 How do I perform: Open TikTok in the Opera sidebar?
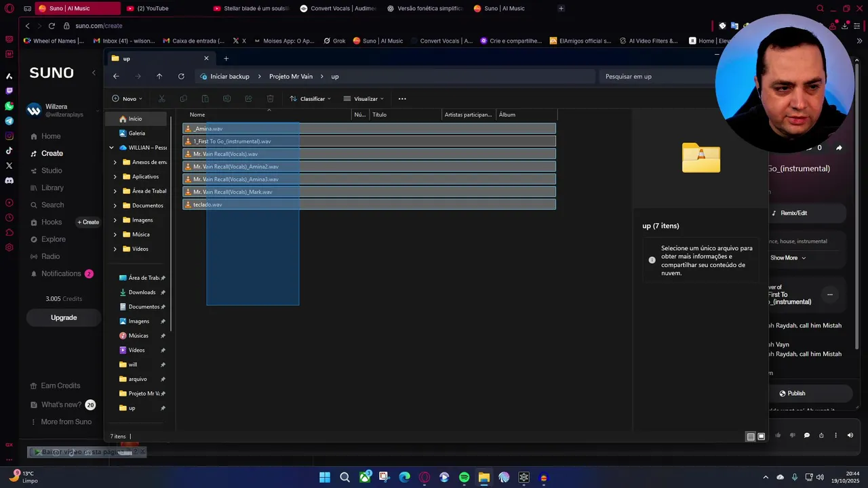tap(9, 150)
